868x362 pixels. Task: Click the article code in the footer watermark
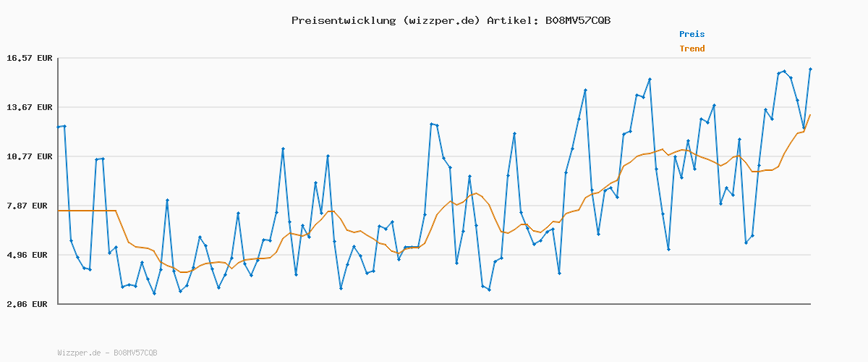[x=135, y=353]
